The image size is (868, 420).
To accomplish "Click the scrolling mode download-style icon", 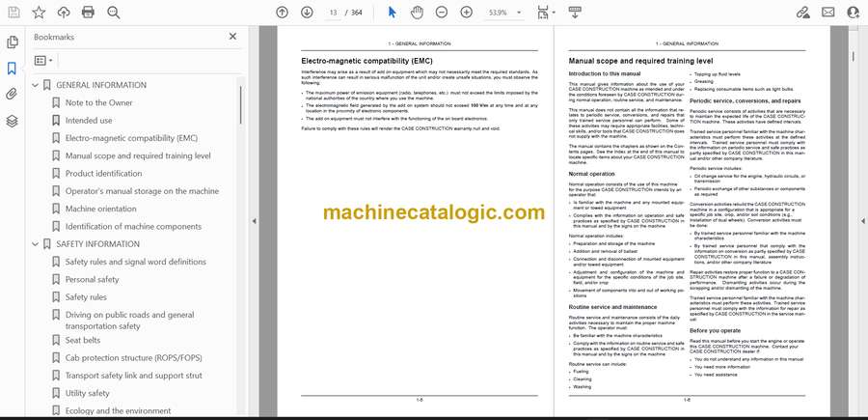I will tap(575, 13).
